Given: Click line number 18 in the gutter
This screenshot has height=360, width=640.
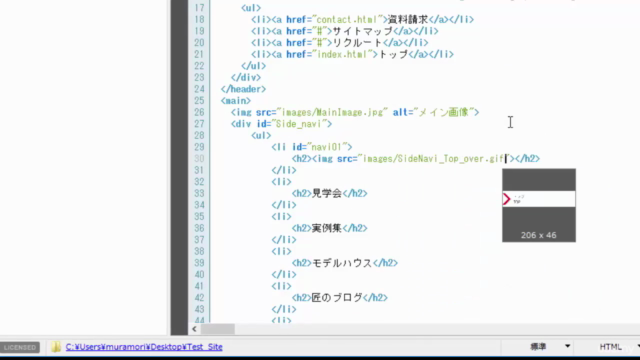Looking at the screenshot, I should (x=199, y=20).
